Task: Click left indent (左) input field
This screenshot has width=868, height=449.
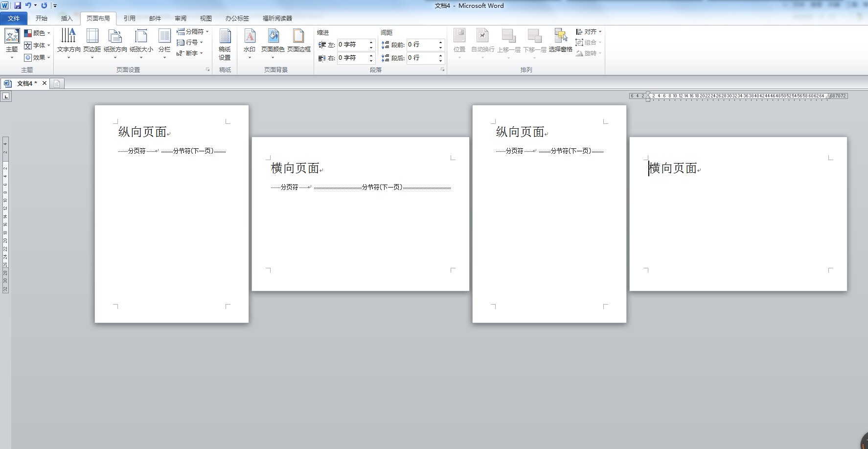Action: pyautogui.click(x=352, y=45)
